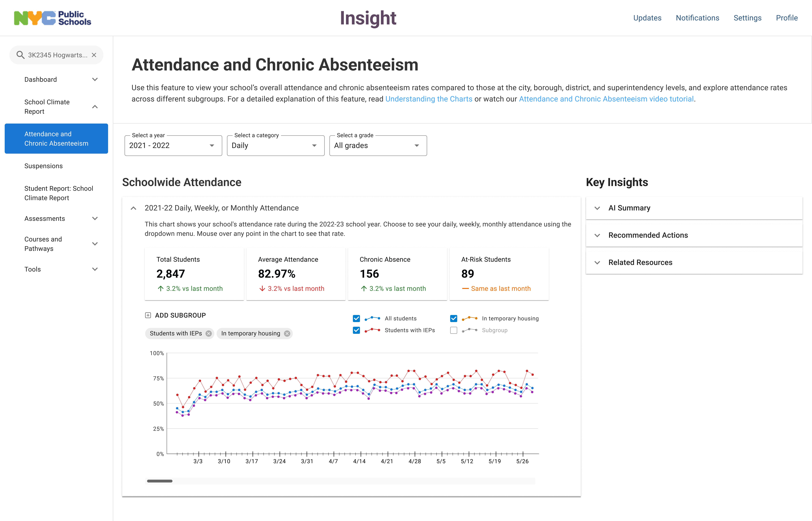This screenshot has height=521, width=812.
Task: Uncheck the Students with IEPs checkbox
Action: coord(356,330)
